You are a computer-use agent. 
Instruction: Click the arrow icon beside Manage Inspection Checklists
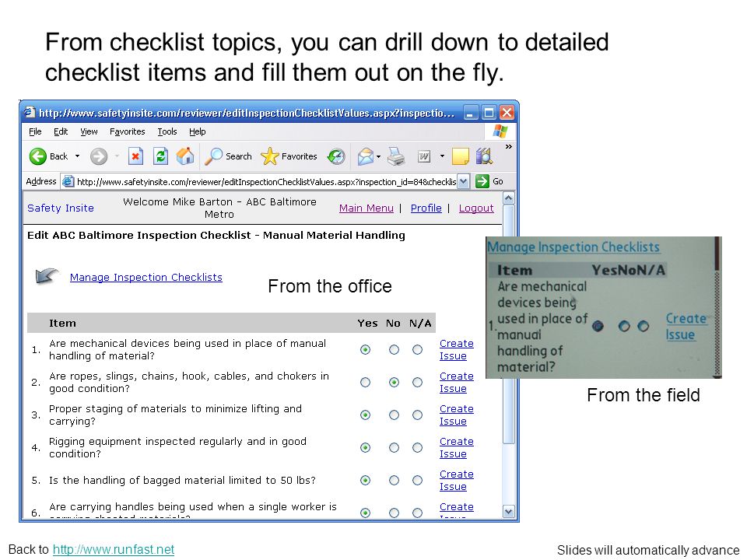click(x=47, y=275)
